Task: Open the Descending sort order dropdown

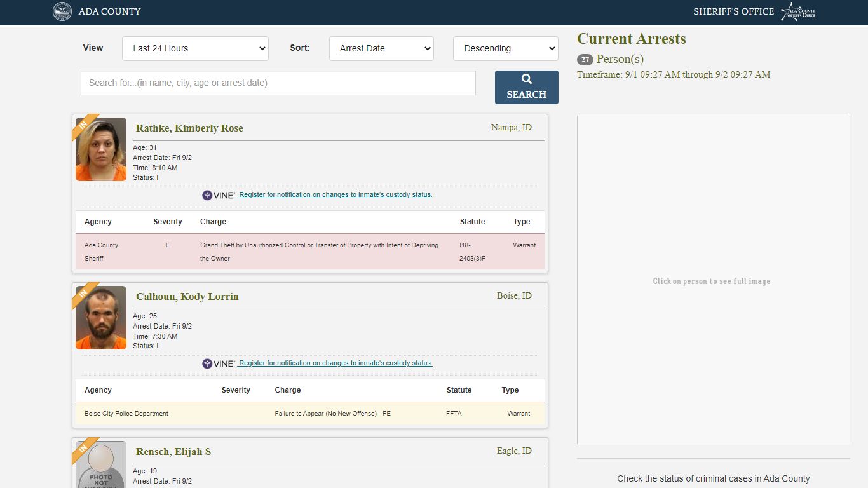Action: 506,48
